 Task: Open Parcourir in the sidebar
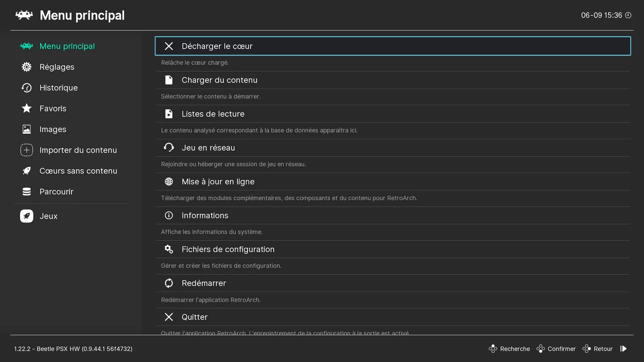71,192
